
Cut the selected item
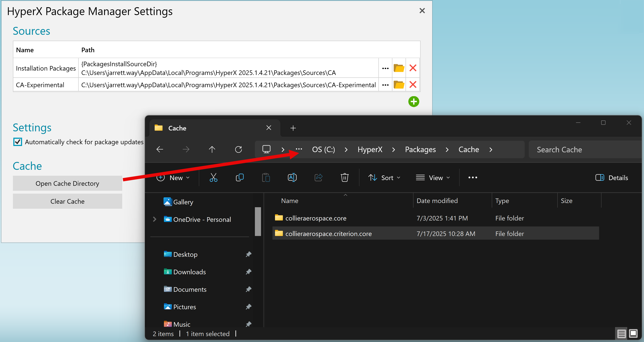(x=213, y=178)
